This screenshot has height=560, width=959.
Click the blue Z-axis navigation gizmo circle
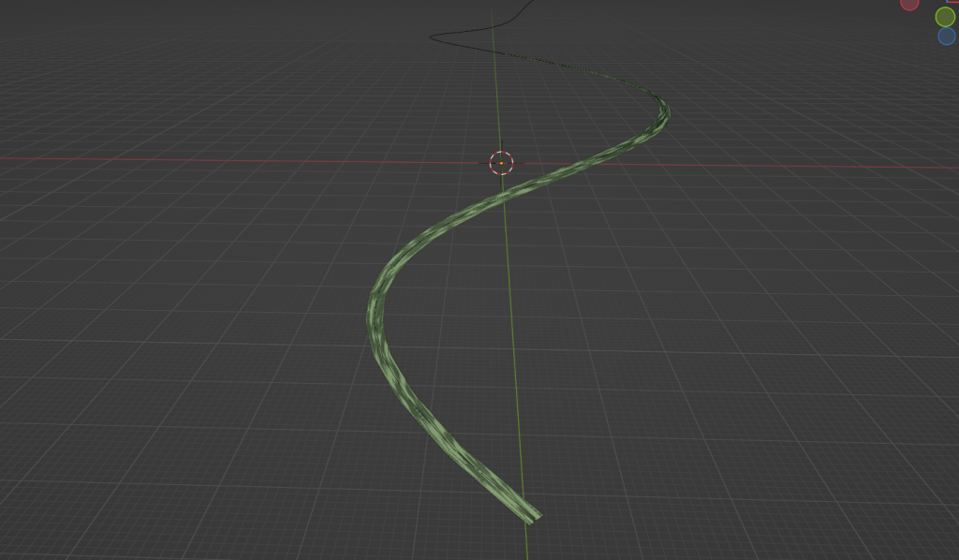coord(947,37)
